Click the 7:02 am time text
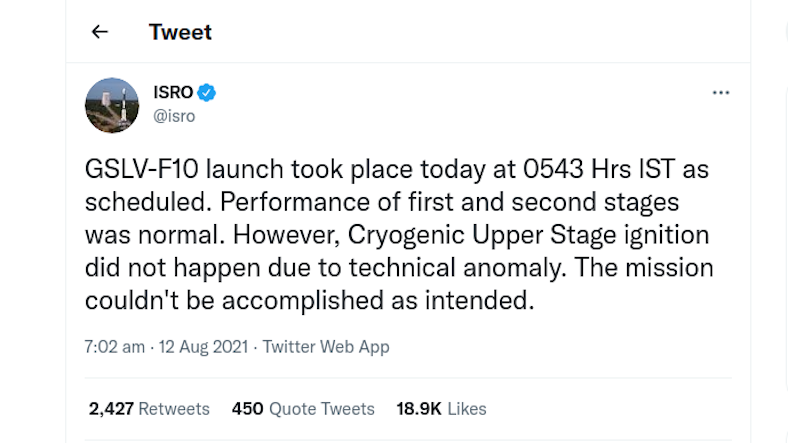The width and height of the screenshot is (788, 443). 114,347
